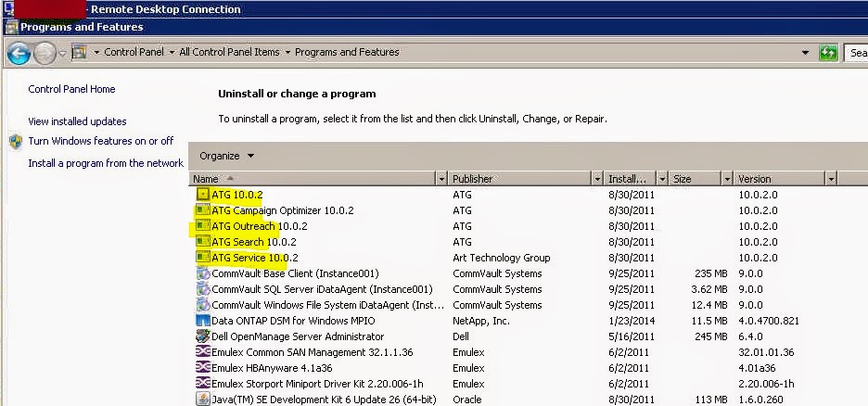868x406 pixels.
Task: Click the Forward navigation arrow button
Action: click(x=45, y=53)
